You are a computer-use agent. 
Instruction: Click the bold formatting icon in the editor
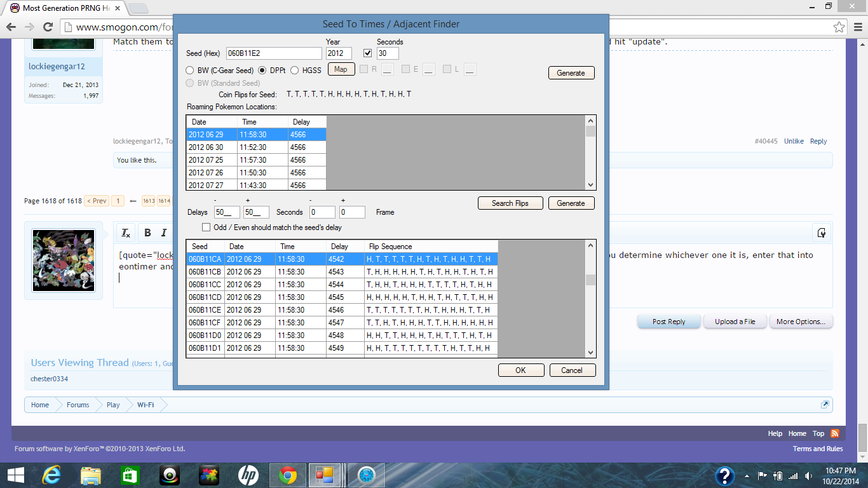[147, 233]
